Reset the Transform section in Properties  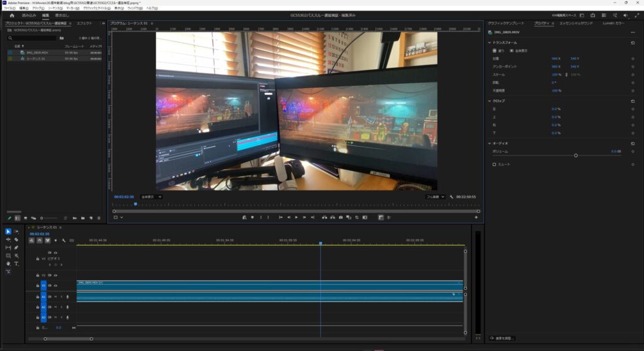pyautogui.click(x=632, y=43)
